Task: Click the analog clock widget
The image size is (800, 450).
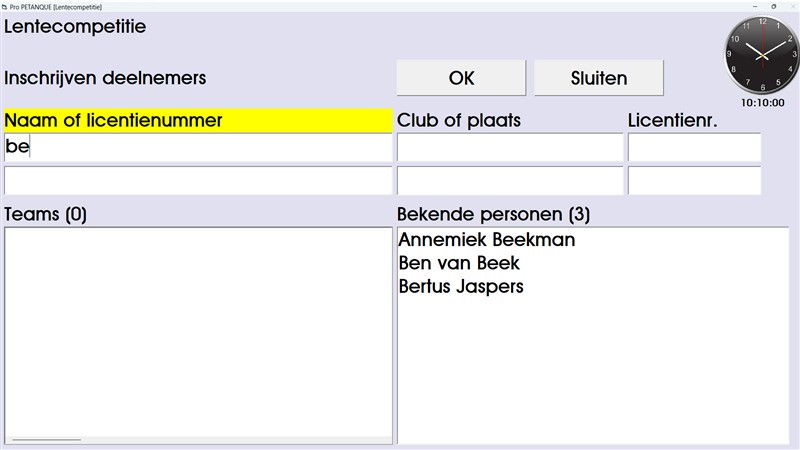Action: pos(762,54)
